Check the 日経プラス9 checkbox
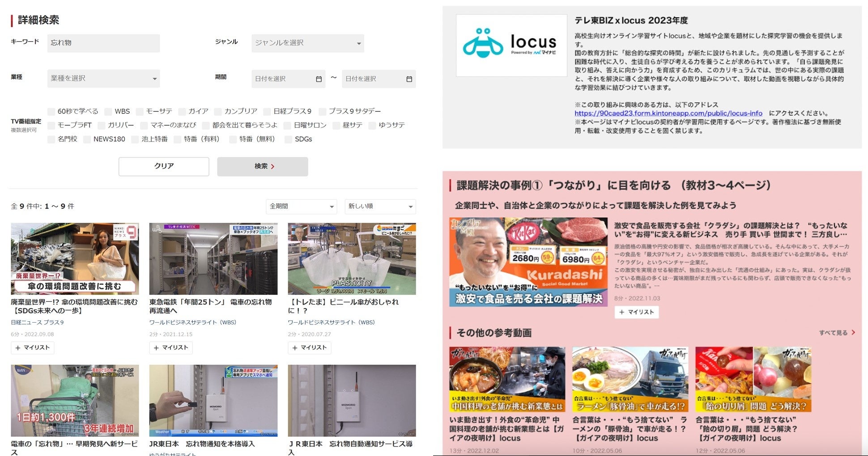Viewport: 868px width, 456px height. point(267,111)
